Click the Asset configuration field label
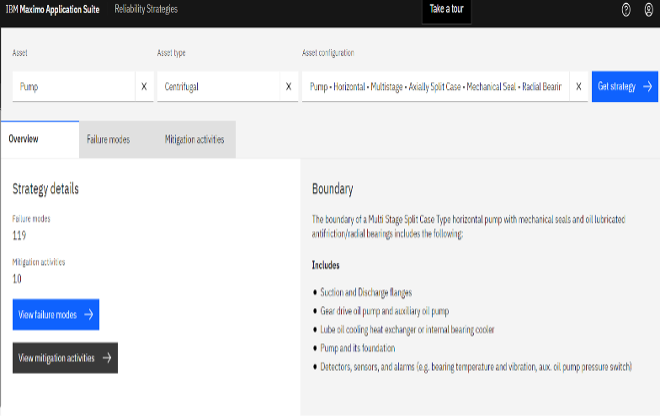The height and width of the screenshot is (418, 660). click(x=328, y=53)
